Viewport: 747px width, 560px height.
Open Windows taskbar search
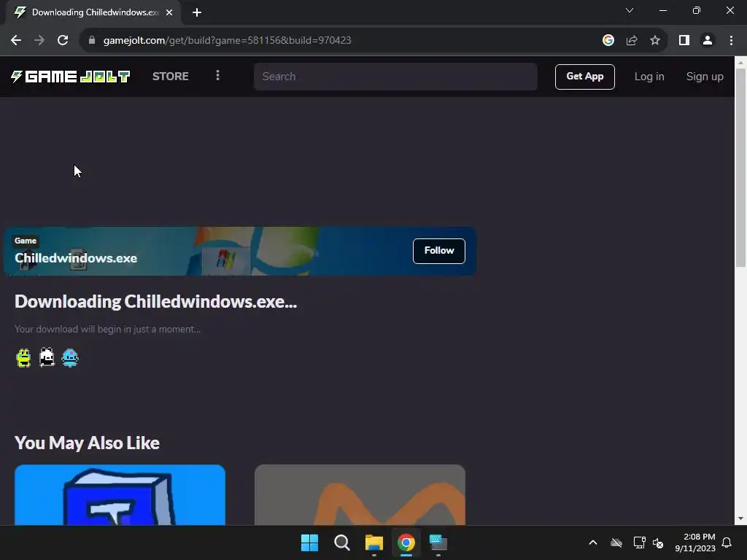pyautogui.click(x=342, y=542)
